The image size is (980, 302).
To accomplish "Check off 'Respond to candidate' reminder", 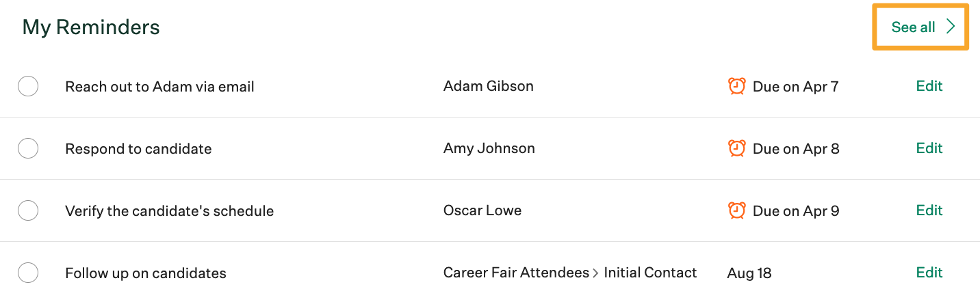I will (28, 148).
